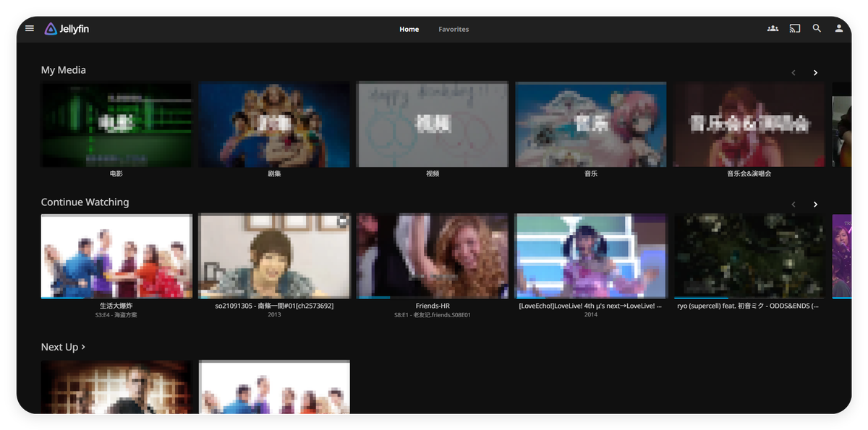Expand the Next Up section link
This screenshot has width=868, height=430.
tap(63, 347)
